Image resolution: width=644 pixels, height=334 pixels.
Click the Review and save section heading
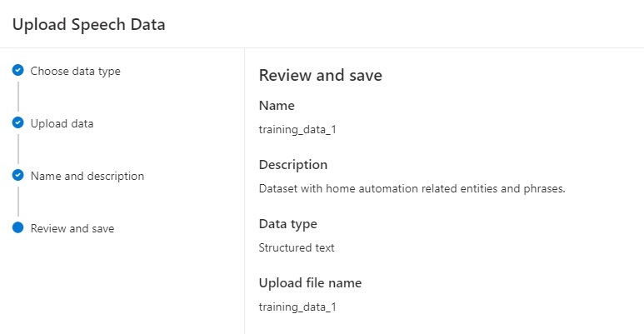320,75
